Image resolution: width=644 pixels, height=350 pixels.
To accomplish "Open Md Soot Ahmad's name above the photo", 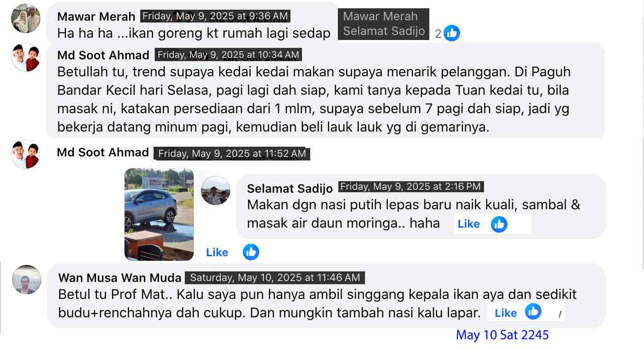I will (103, 152).
